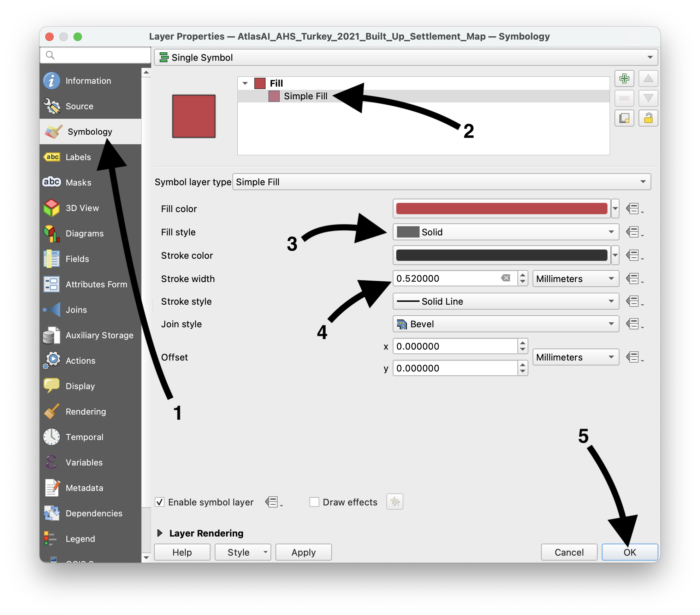Open the Legend tab
The width and height of the screenshot is (700, 615).
90,539
